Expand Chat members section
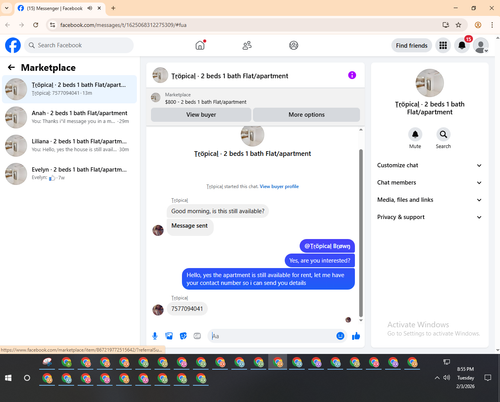This screenshot has width=500, height=402. [x=429, y=183]
